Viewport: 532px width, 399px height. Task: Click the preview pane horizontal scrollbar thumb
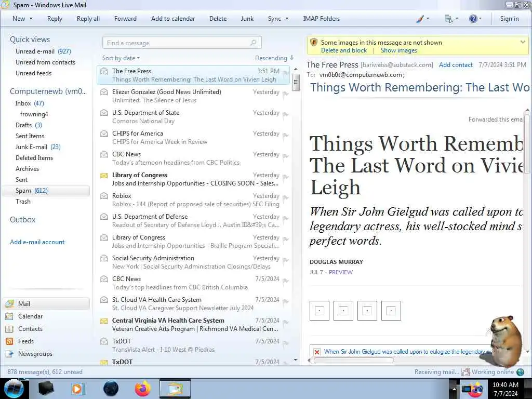353,361
